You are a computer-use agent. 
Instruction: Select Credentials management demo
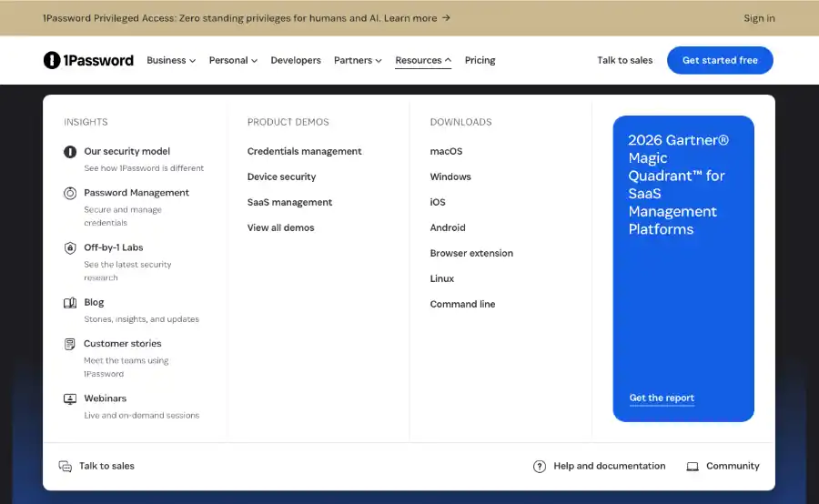click(305, 151)
